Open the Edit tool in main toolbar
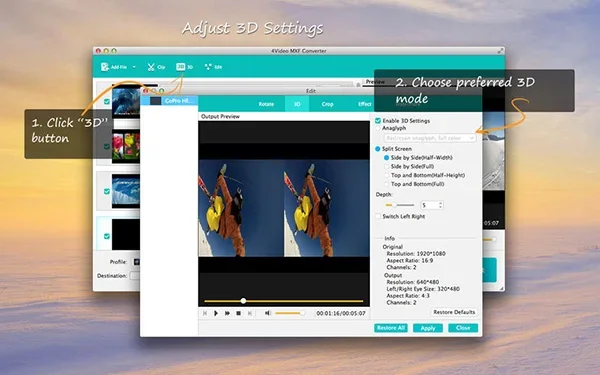 [213, 67]
